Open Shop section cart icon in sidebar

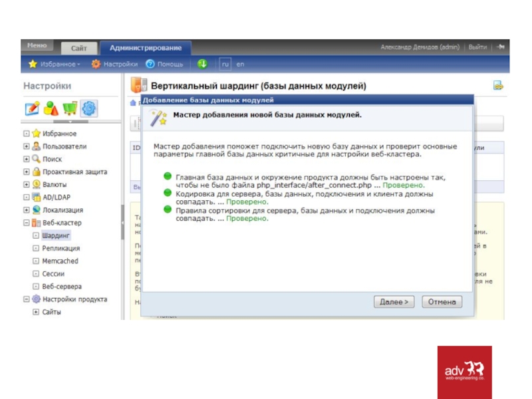click(x=70, y=108)
